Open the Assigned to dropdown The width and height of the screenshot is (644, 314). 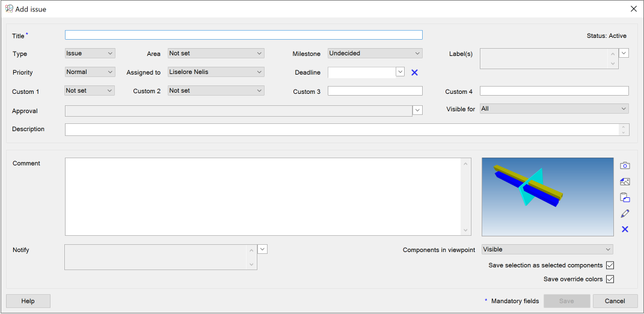[215, 72]
